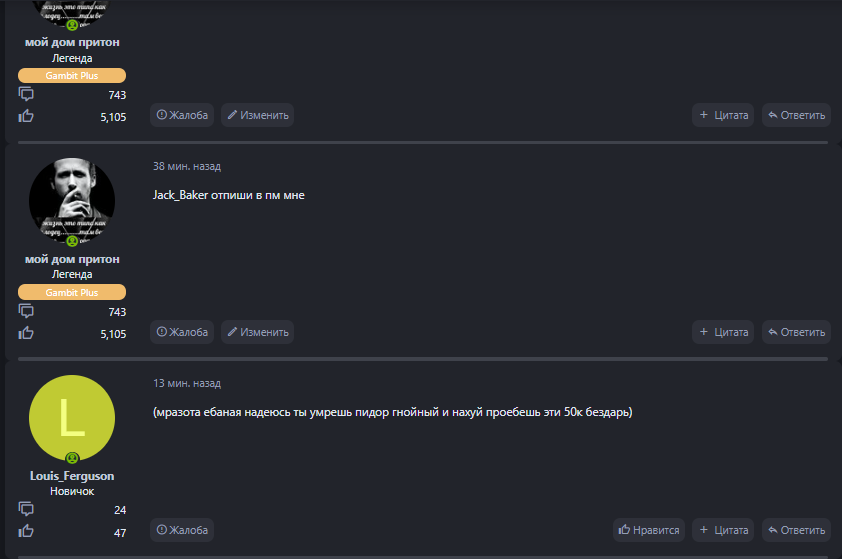Like Louis_Ferguson's post with Нравится
This screenshot has height=559, width=842.
(x=649, y=530)
